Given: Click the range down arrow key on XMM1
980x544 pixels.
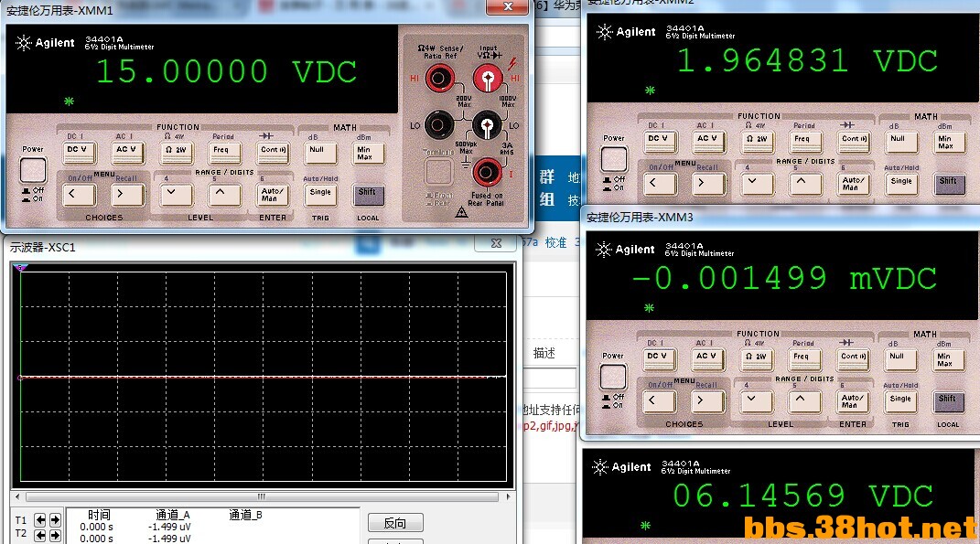Looking at the screenshot, I should click(176, 195).
